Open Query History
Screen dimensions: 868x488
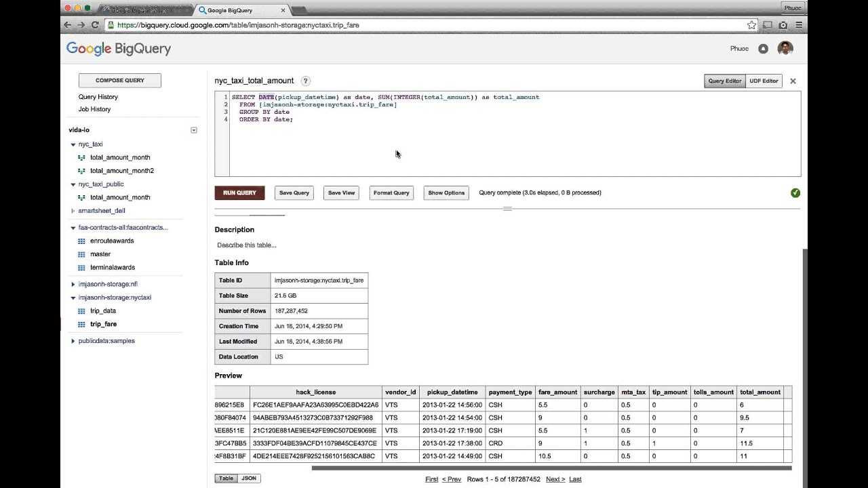coord(98,97)
